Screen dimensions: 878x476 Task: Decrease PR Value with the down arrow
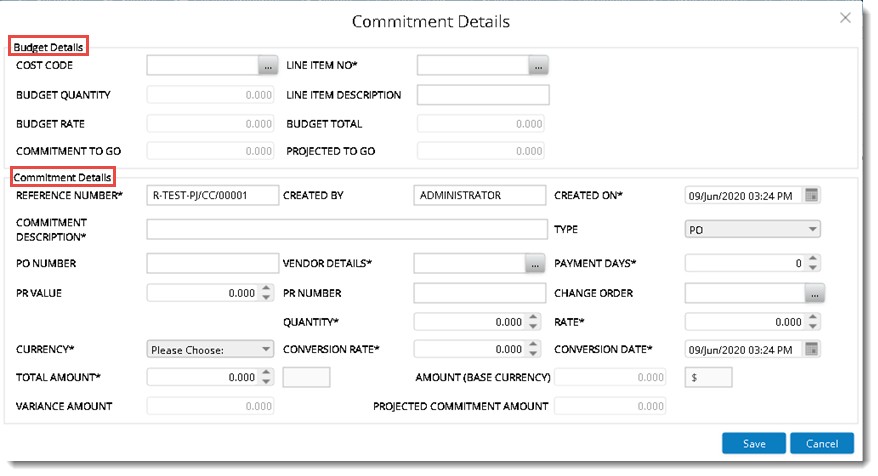pos(267,298)
